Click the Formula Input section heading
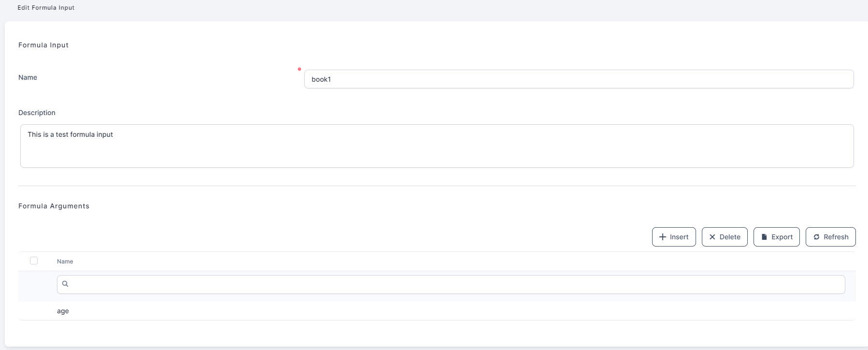 coord(43,45)
